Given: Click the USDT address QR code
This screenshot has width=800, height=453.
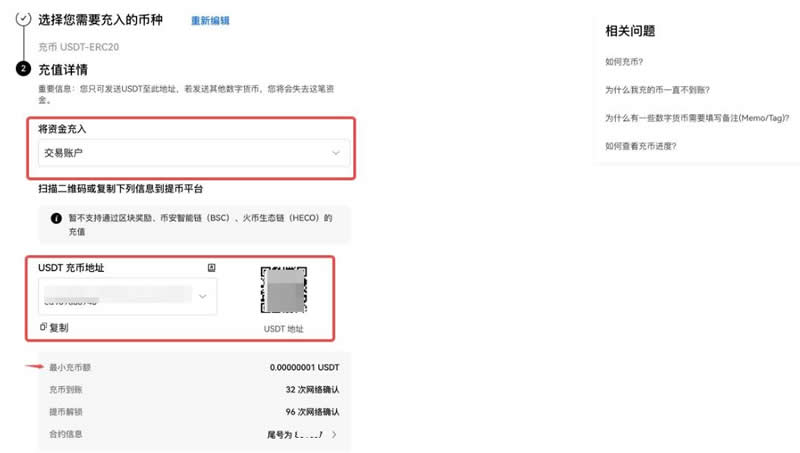Looking at the screenshot, I should click(283, 292).
